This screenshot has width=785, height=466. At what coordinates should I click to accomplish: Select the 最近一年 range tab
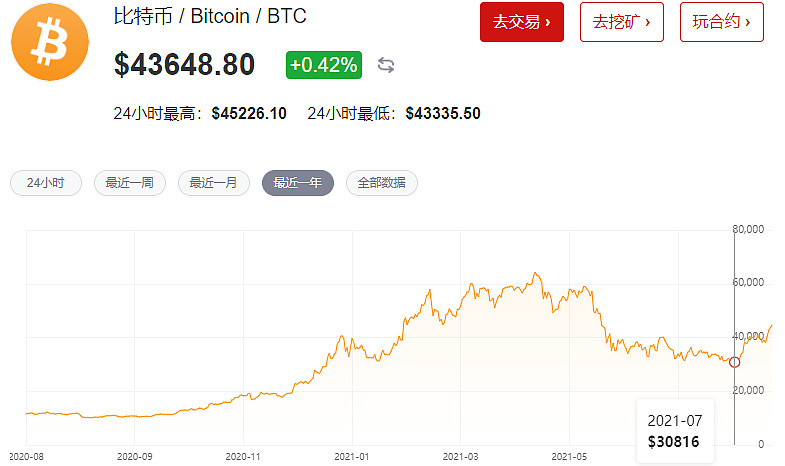[x=297, y=183]
